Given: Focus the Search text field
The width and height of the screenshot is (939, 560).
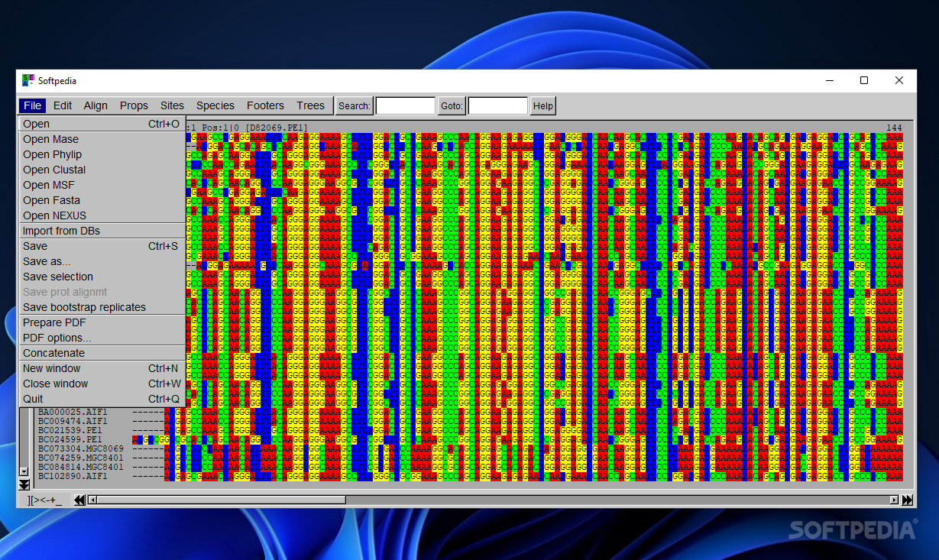Looking at the screenshot, I should [406, 105].
